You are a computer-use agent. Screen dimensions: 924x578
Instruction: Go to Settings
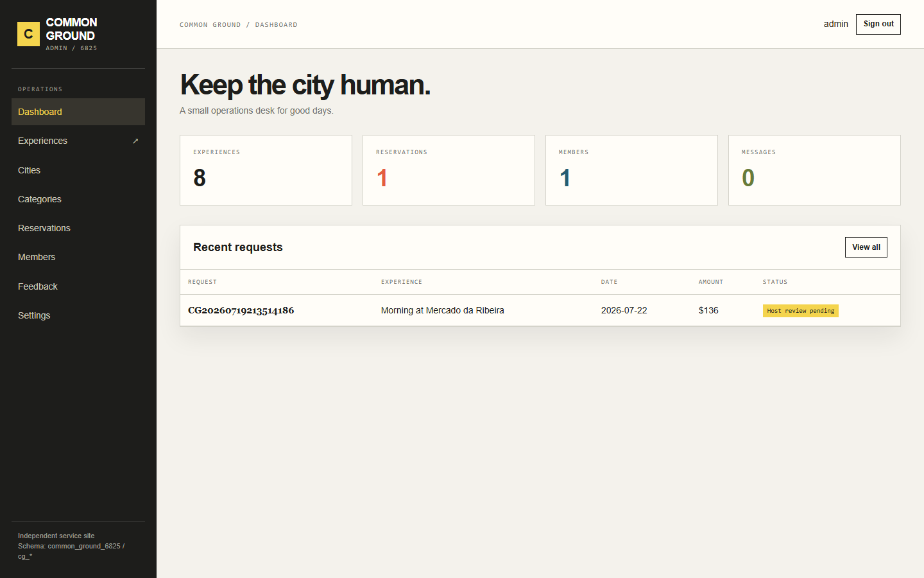(x=78, y=315)
